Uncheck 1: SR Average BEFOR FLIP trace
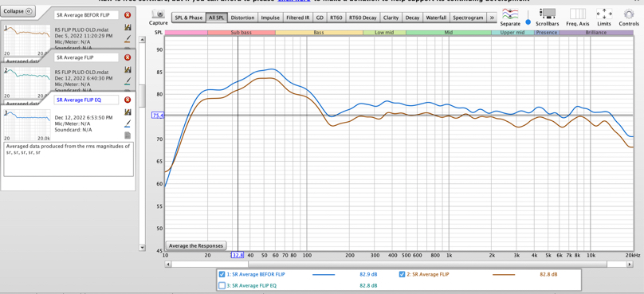644x294 pixels. click(x=222, y=274)
